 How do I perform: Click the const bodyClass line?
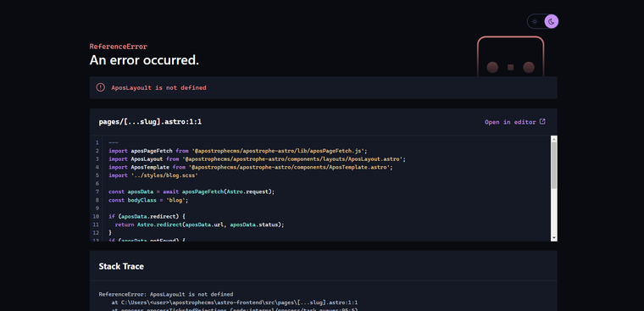[x=148, y=200]
